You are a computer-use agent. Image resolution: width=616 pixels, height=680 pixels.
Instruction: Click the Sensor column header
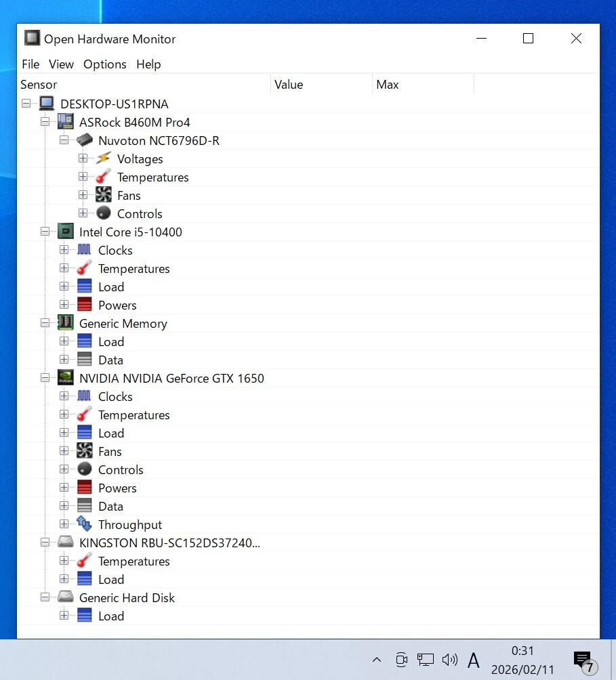[x=144, y=84]
